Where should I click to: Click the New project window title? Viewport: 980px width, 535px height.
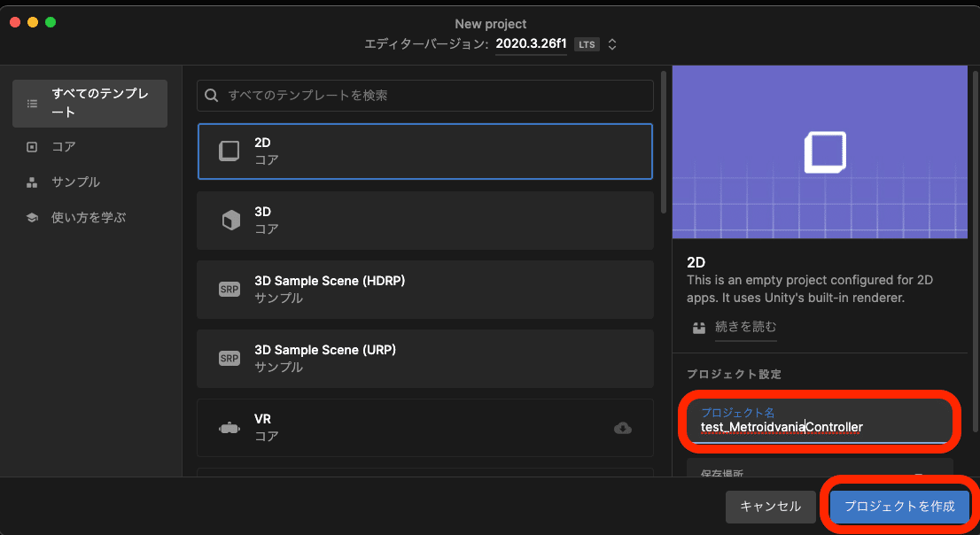pos(491,24)
